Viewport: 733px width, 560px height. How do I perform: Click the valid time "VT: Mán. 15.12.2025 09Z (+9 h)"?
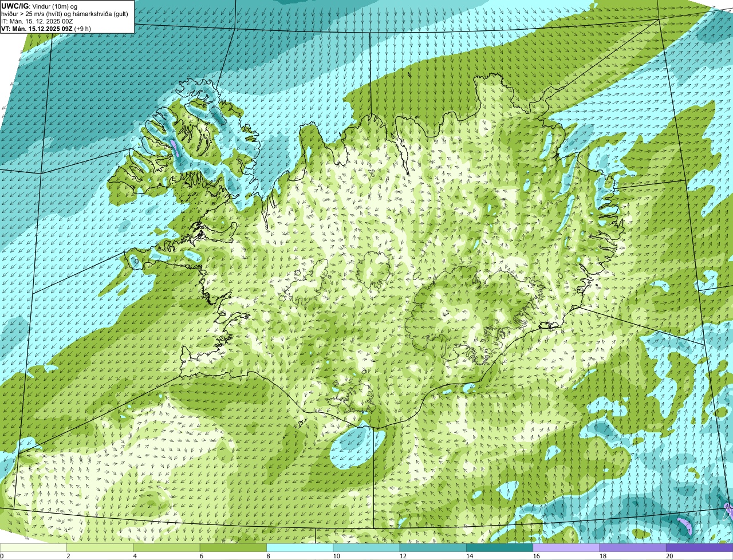click(x=46, y=29)
